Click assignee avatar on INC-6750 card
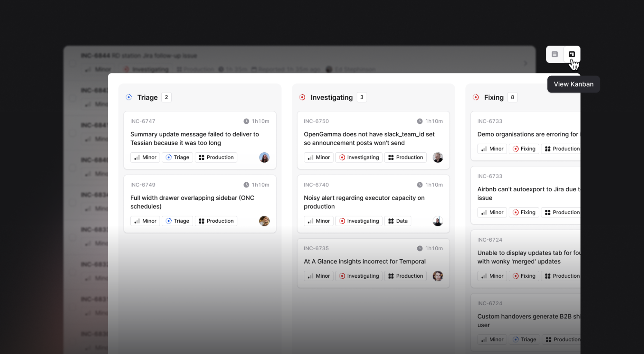Viewport: 644px width, 354px height. tap(438, 158)
